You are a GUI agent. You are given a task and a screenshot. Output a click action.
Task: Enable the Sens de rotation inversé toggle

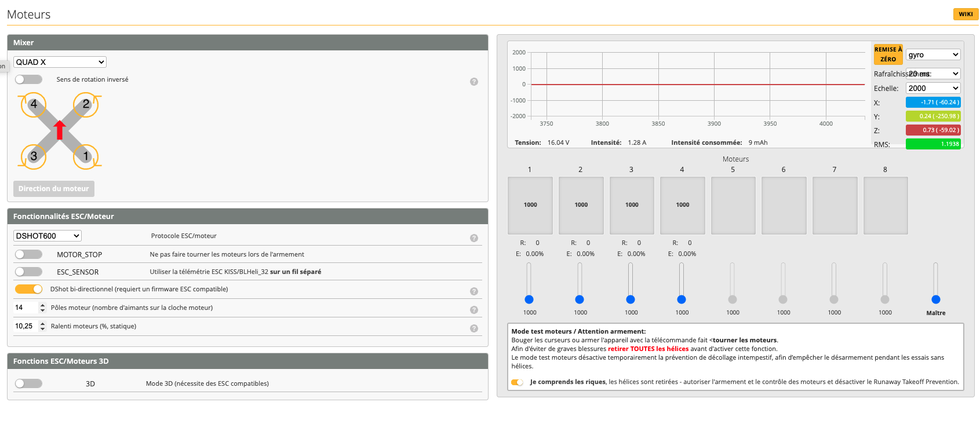coord(28,79)
